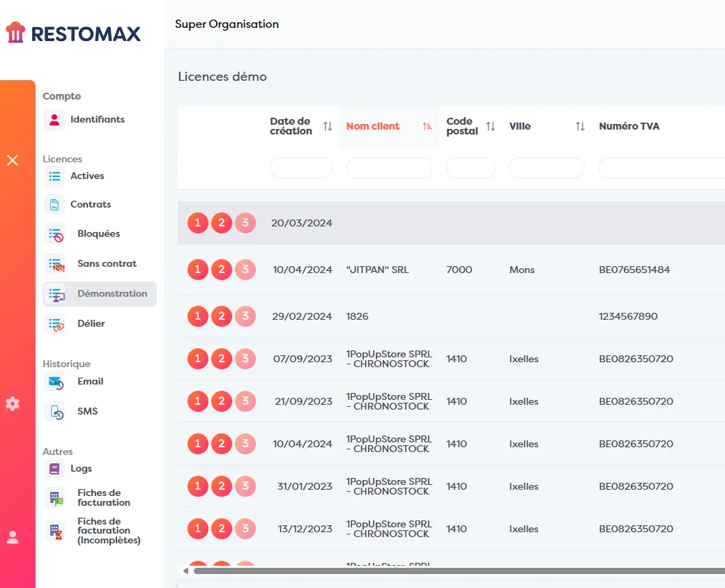This screenshot has height=588, width=725.
Task: Open the Contrats section
Action: (91, 204)
